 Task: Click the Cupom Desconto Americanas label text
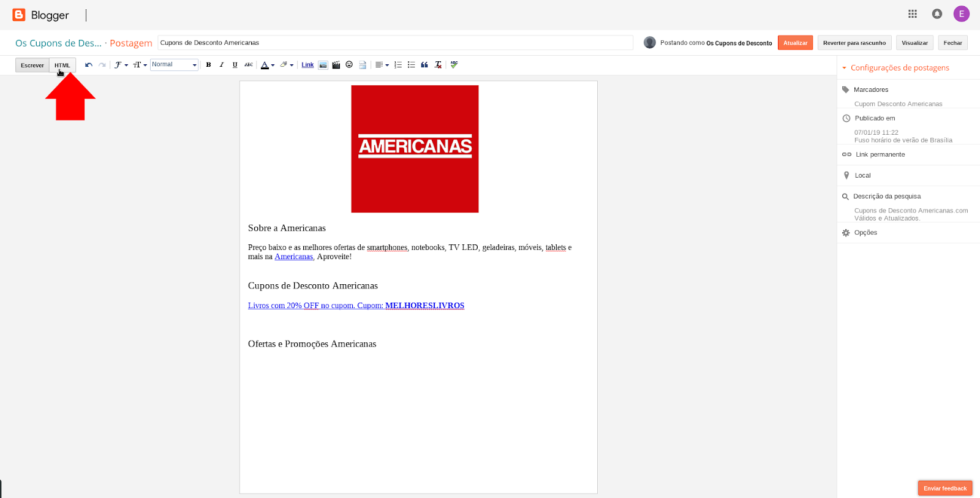pyautogui.click(x=899, y=104)
